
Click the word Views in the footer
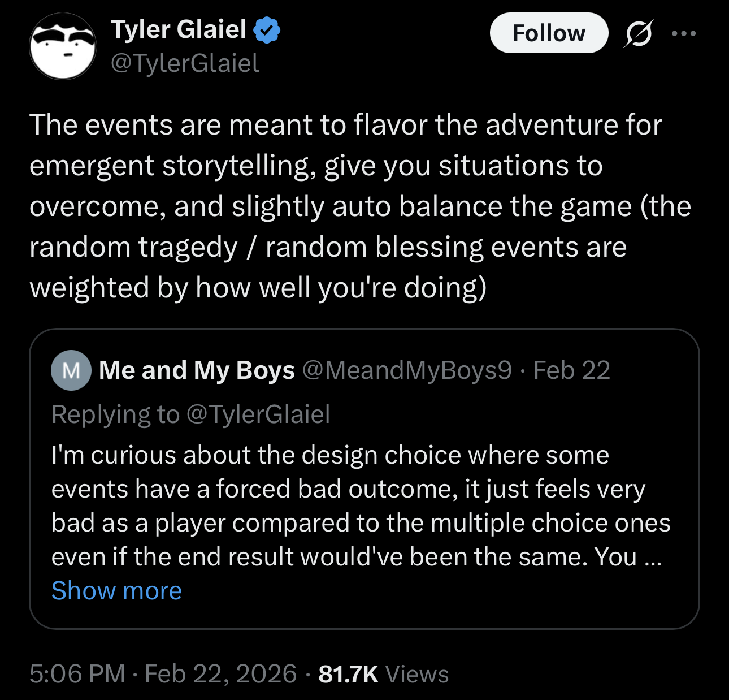pyautogui.click(x=417, y=674)
